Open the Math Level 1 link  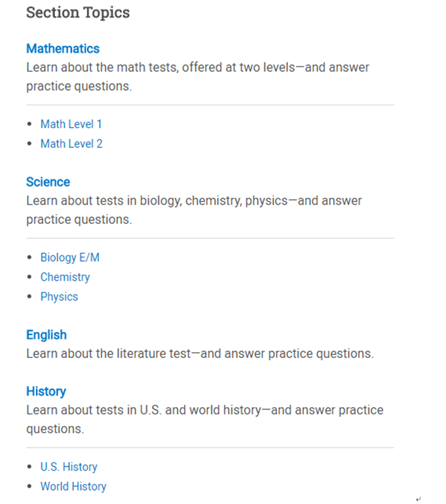tap(71, 124)
